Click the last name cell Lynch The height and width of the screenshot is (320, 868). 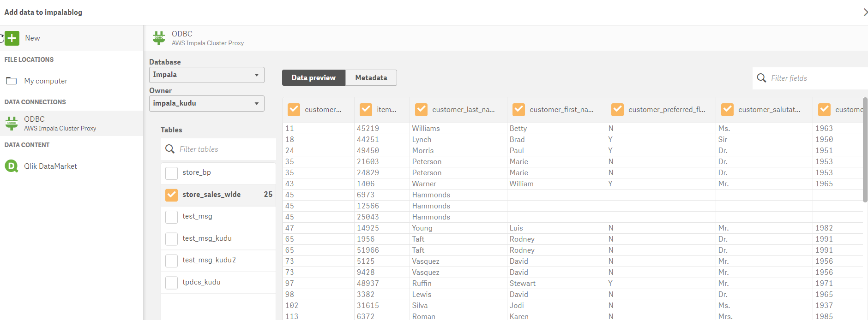click(x=422, y=140)
